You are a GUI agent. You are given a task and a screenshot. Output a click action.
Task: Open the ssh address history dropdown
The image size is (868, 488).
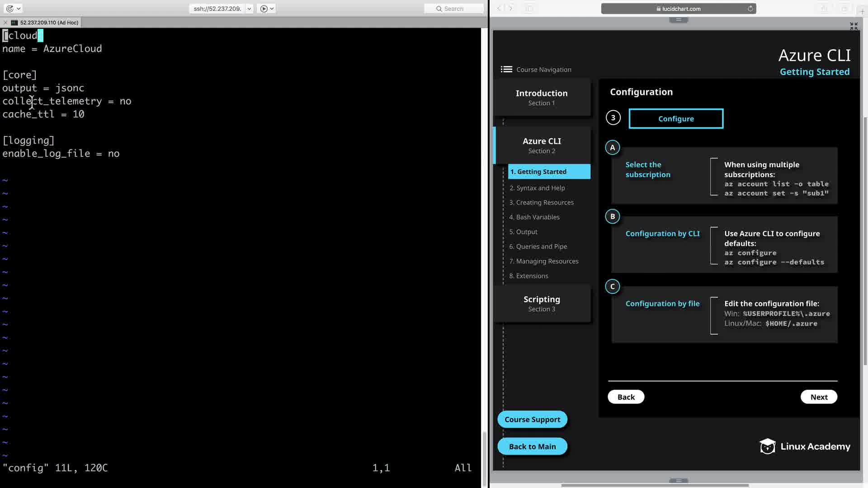tap(249, 9)
